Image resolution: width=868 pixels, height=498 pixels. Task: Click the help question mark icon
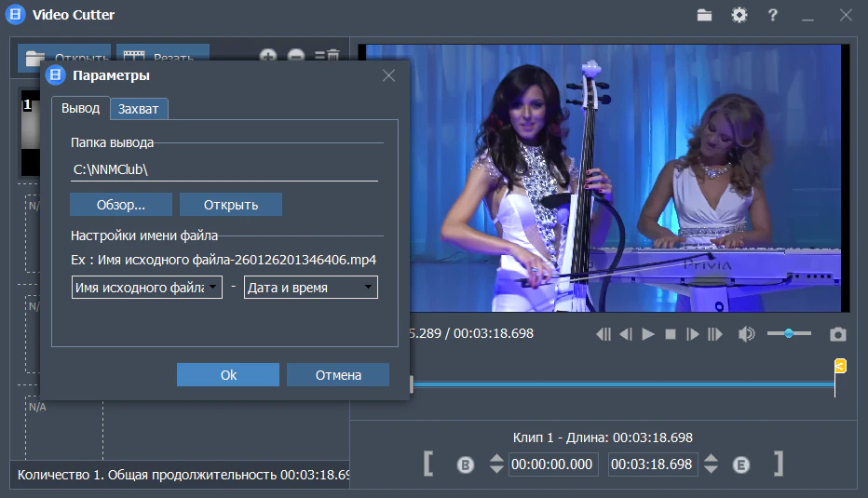coord(772,15)
